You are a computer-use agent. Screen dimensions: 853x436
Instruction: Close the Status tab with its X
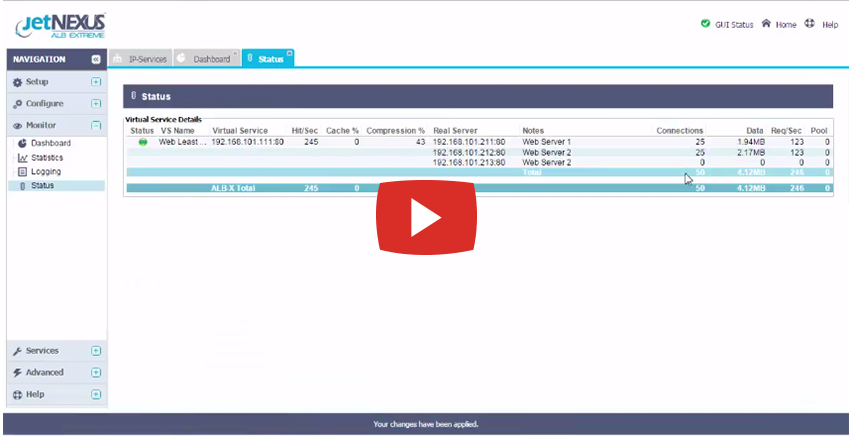289,53
